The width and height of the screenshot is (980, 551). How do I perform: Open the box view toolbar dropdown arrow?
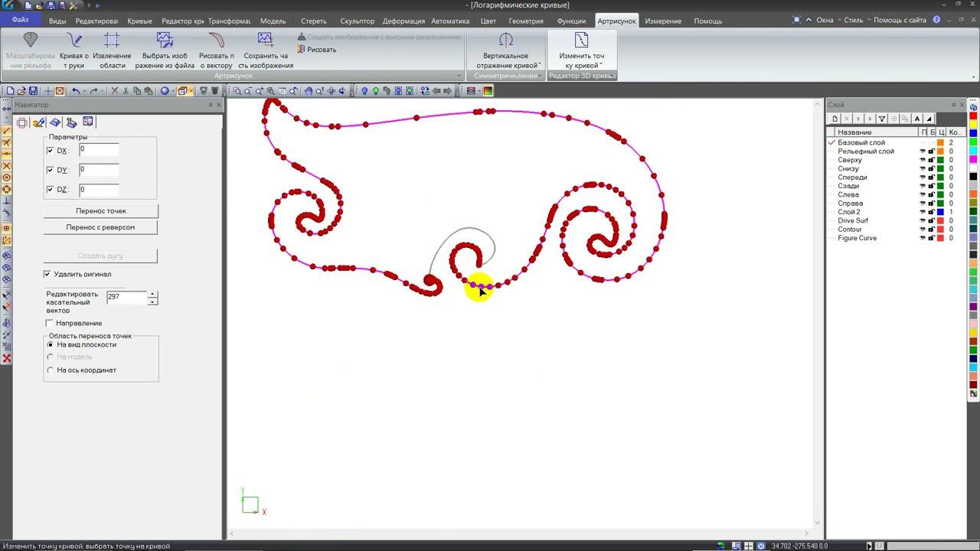point(192,91)
